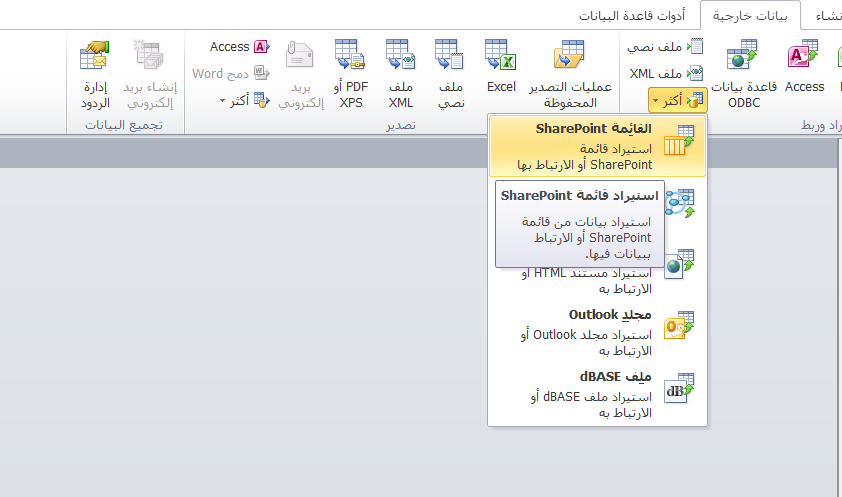842x497 pixels.
Task: Click دمج Word (Word Merge) button
Action: tap(231, 74)
